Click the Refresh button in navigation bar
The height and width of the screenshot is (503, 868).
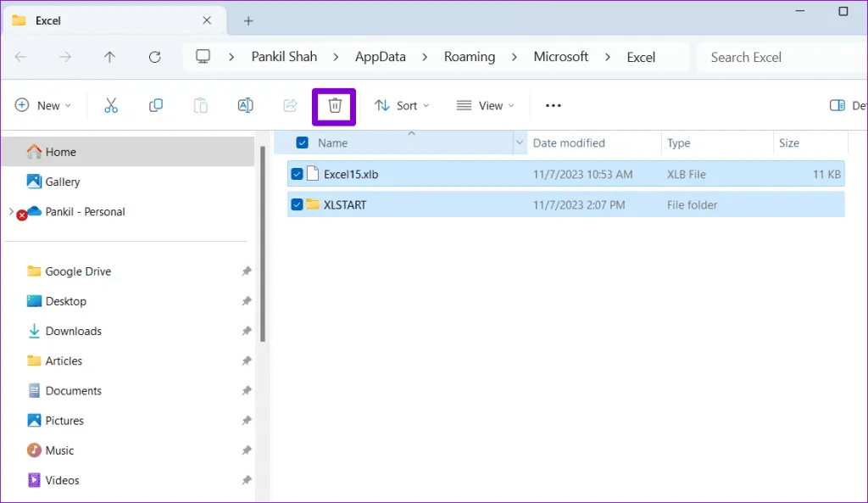click(154, 58)
